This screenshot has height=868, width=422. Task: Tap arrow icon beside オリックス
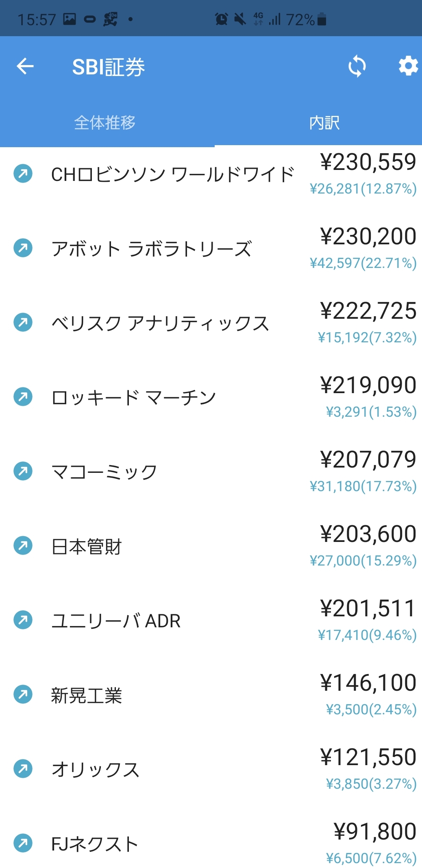pyautogui.click(x=23, y=769)
